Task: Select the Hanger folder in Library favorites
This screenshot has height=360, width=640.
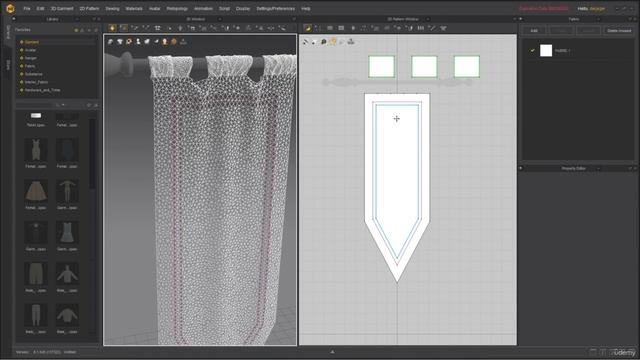Action: [x=31, y=58]
